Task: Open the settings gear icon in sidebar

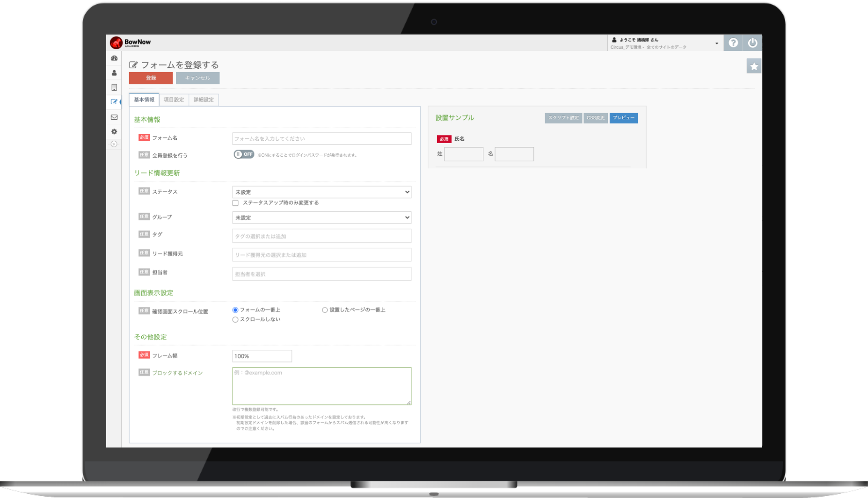Action: [x=114, y=131]
